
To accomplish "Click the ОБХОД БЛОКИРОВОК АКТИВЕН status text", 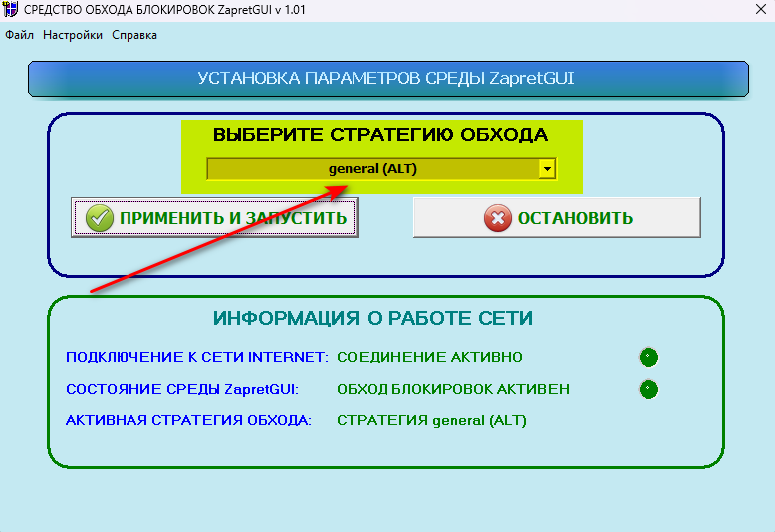I will click(453, 390).
